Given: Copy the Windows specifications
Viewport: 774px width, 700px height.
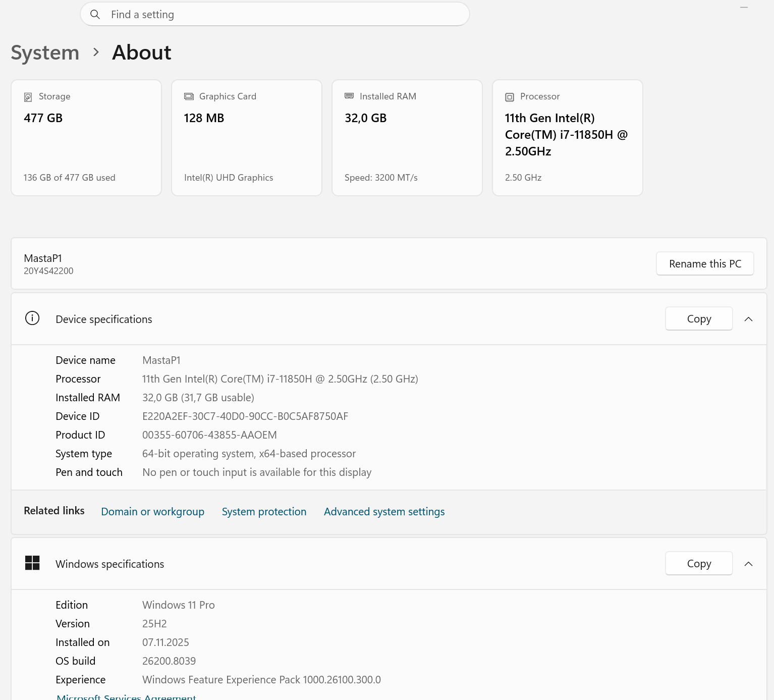Looking at the screenshot, I should (698, 564).
